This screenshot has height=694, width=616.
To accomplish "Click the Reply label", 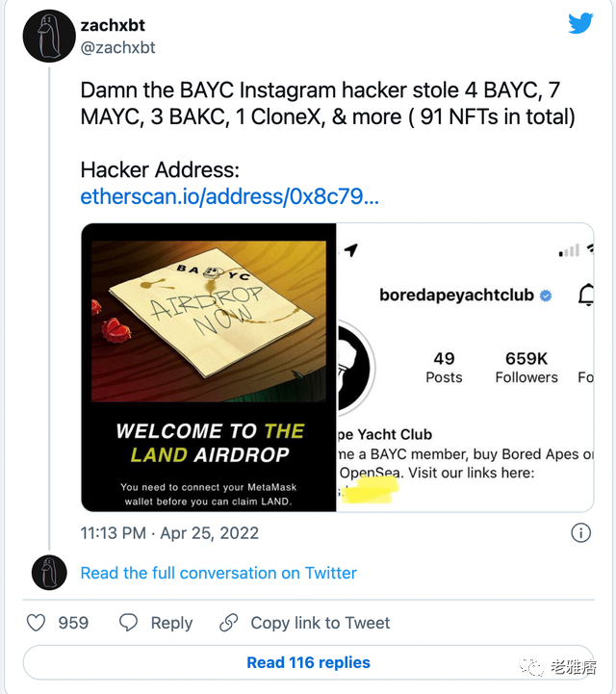I will point(171,623).
